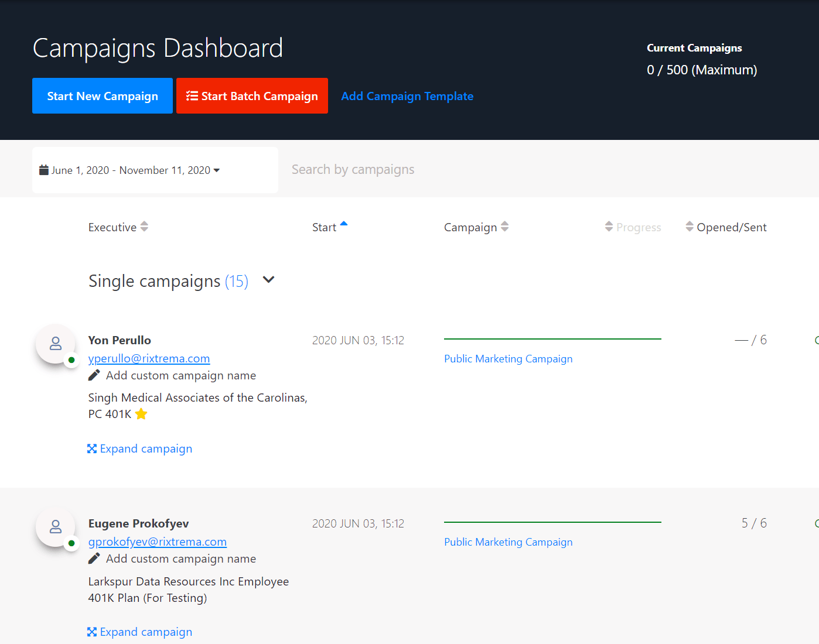819x644 pixels.
Task: Collapse the Single campaigns section chevron
Action: click(268, 280)
